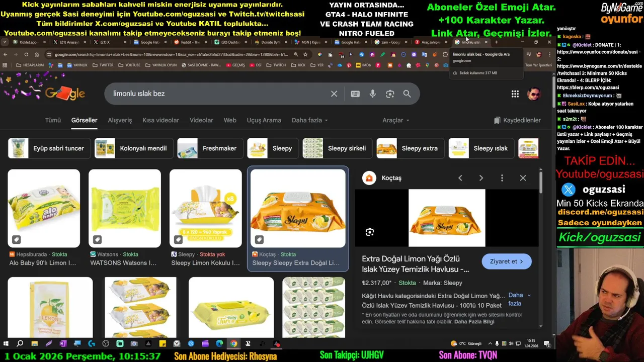Search inside image with lens overlay icon
The width and height of the screenshot is (644, 362).
pos(370,232)
